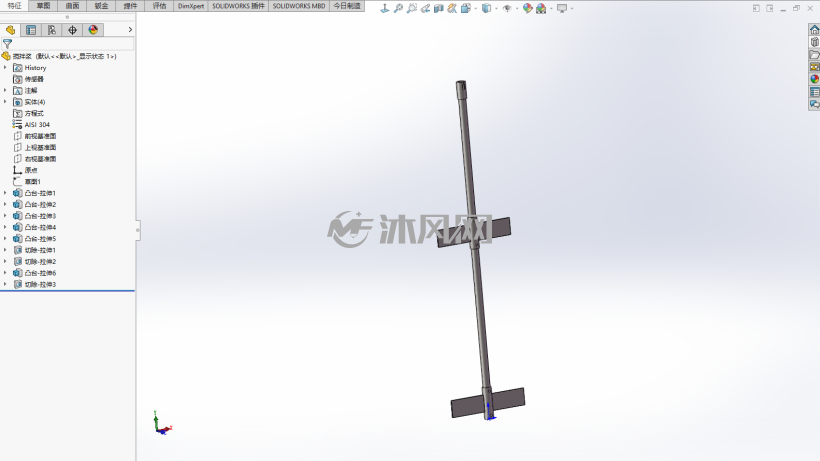Click the axis triad icon before Zoom to Fit
820x461 pixels.
(x=385, y=8)
